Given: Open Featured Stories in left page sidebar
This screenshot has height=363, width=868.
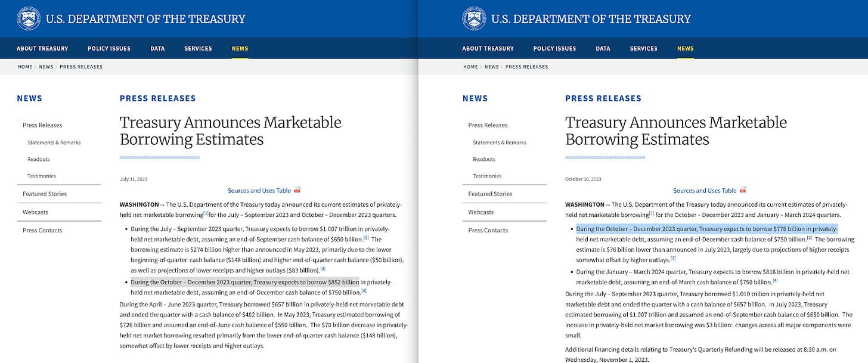Looking at the screenshot, I should (x=45, y=194).
